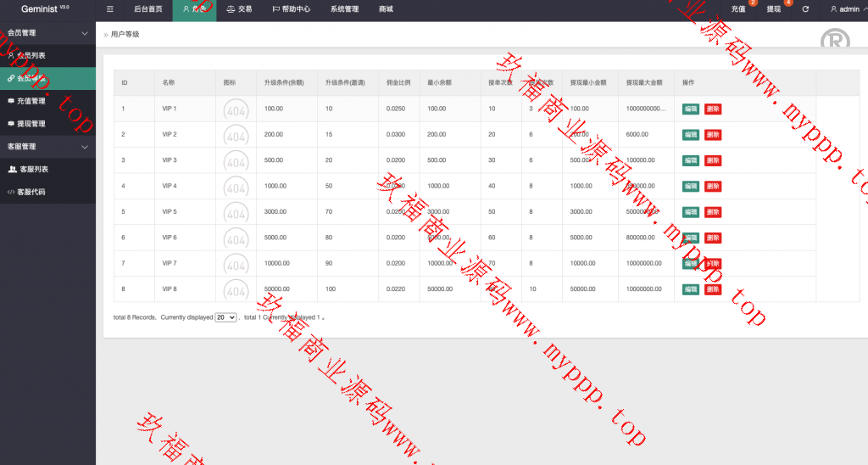Image resolution: width=868 pixels, height=465 pixels.
Task: Open 充值管理 in the sidebar
Action: 31,101
